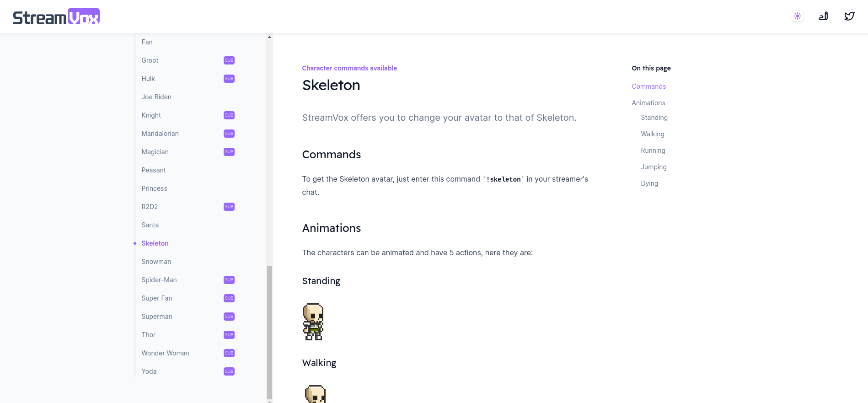
Task: Click the SUB badge next to Hulk
Action: 229,79
